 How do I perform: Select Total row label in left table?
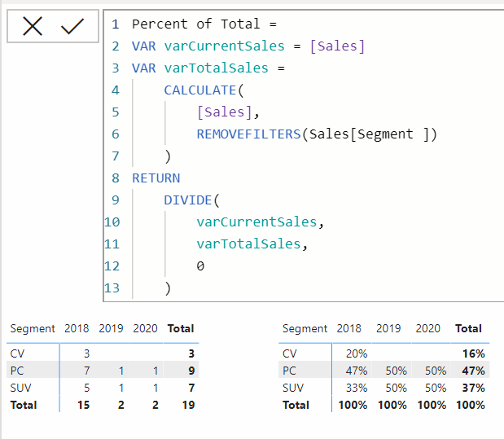tap(24, 405)
